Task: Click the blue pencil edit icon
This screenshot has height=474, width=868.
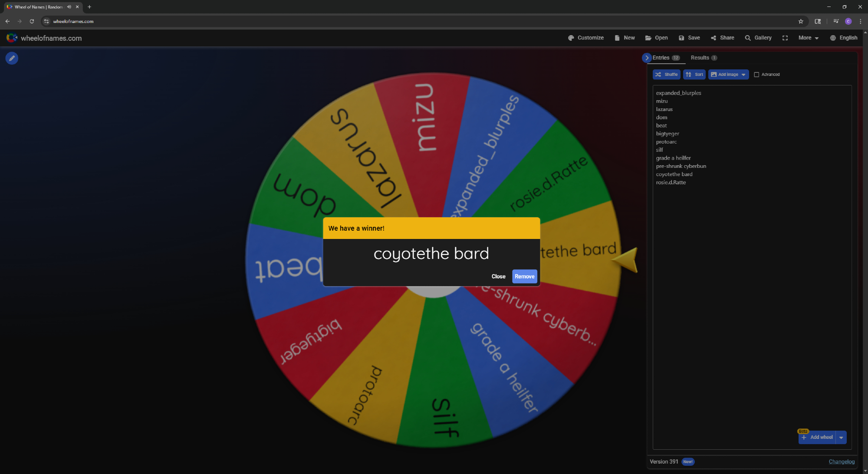Action: pyautogui.click(x=12, y=58)
